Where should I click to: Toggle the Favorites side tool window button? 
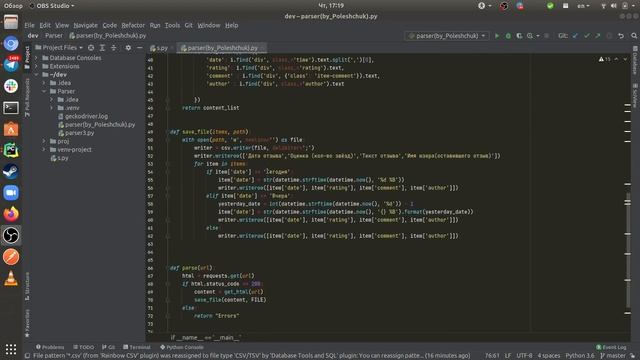click(27, 323)
